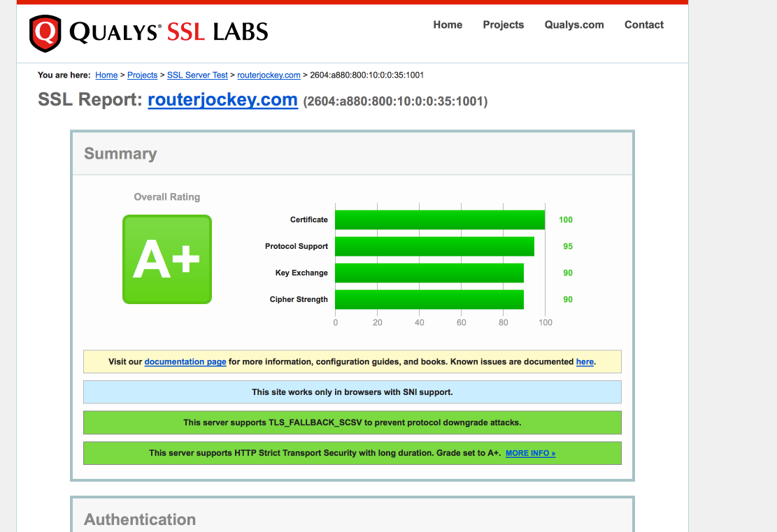777x532 pixels.
Task: Click the Qualys shield logo icon
Action: point(44,33)
